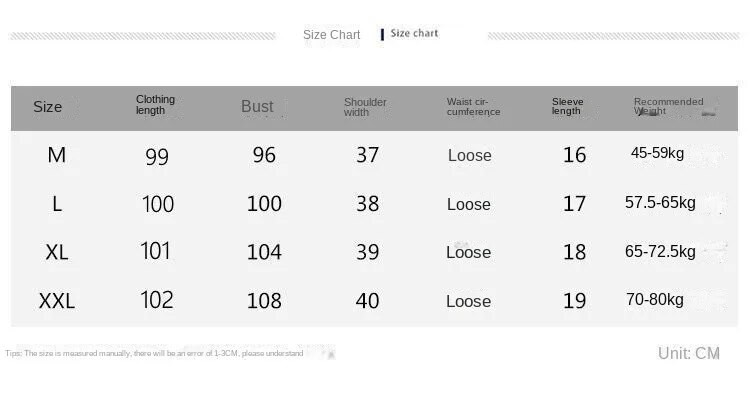750x403 pixels.
Task: Click the 'Recommended Weight' column header
Action: [x=667, y=106]
